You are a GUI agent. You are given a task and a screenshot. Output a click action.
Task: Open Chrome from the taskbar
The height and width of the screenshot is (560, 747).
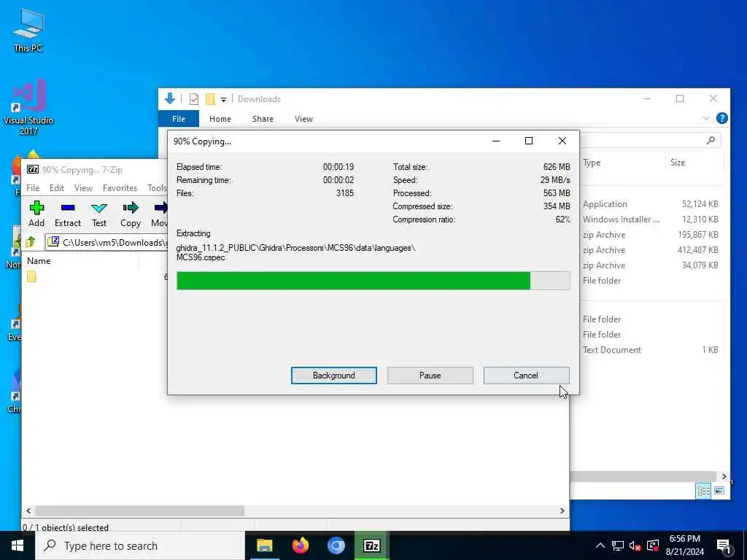pyautogui.click(x=336, y=545)
